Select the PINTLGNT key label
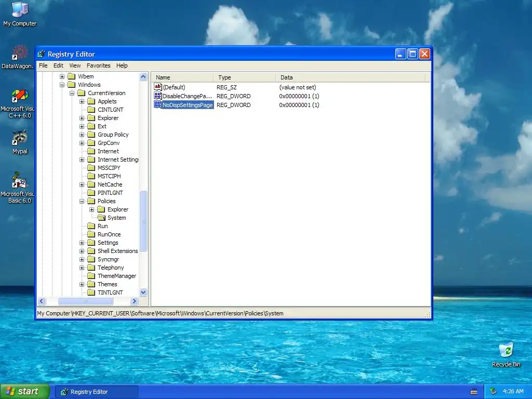Screen dimensions: 532x399 coord(110,192)
